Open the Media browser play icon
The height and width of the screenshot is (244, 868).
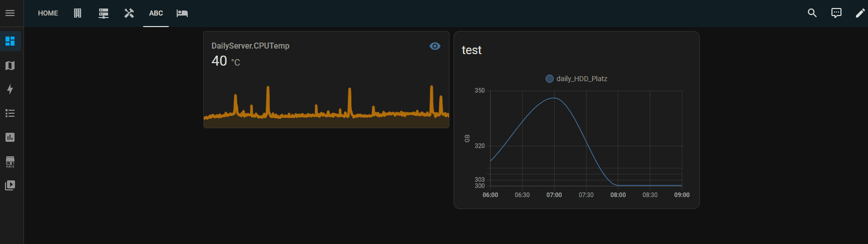tap(10, 185)
